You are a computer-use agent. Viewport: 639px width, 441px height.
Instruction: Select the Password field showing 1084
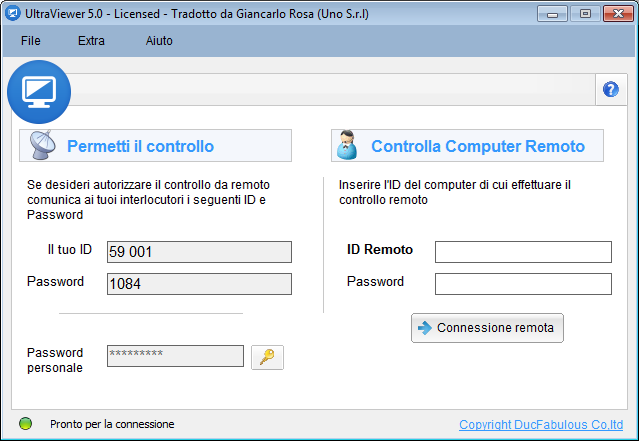click(199, 284)
